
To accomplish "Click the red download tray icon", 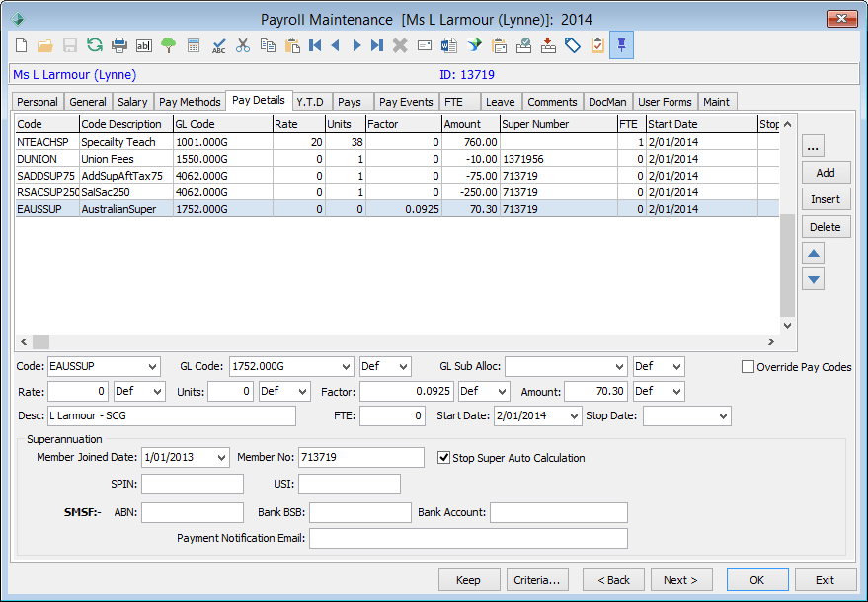I will (548, 45).
